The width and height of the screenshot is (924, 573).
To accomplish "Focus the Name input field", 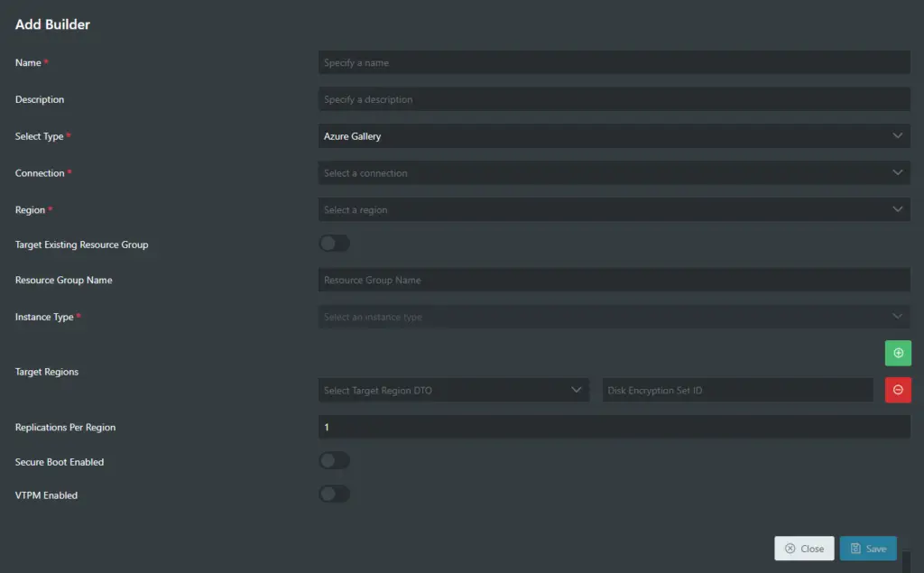I will click(x=614, y=62).
